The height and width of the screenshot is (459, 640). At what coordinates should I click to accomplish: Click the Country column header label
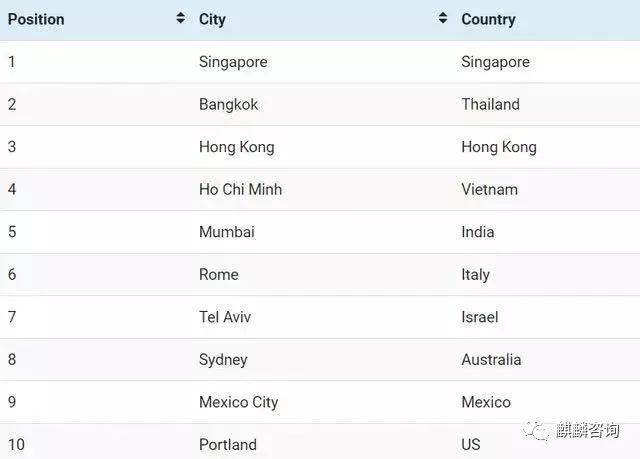(488, 19)
